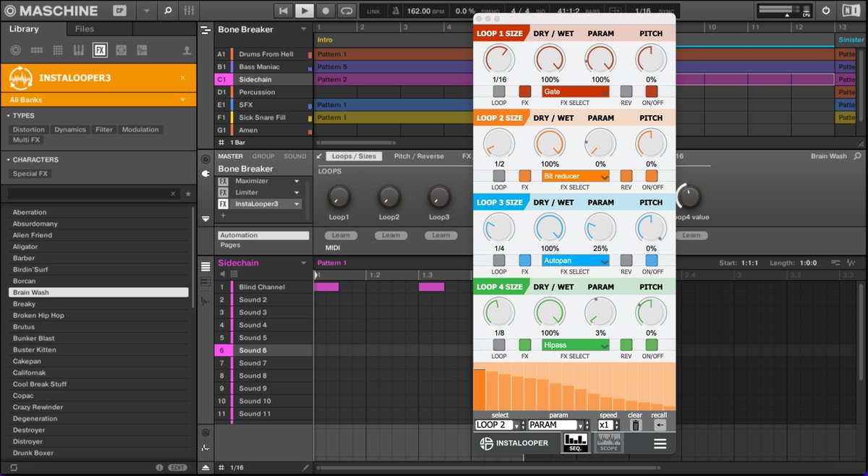Click the pattern editor view icon beside Sidechain
Viewport: 868px width, 476px height.
205,267
